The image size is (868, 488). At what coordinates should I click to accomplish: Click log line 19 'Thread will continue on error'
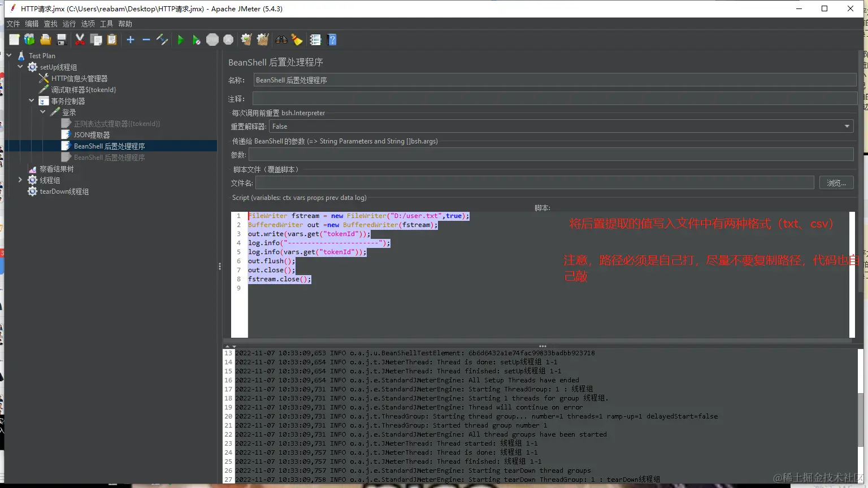(x=409, y=407)
